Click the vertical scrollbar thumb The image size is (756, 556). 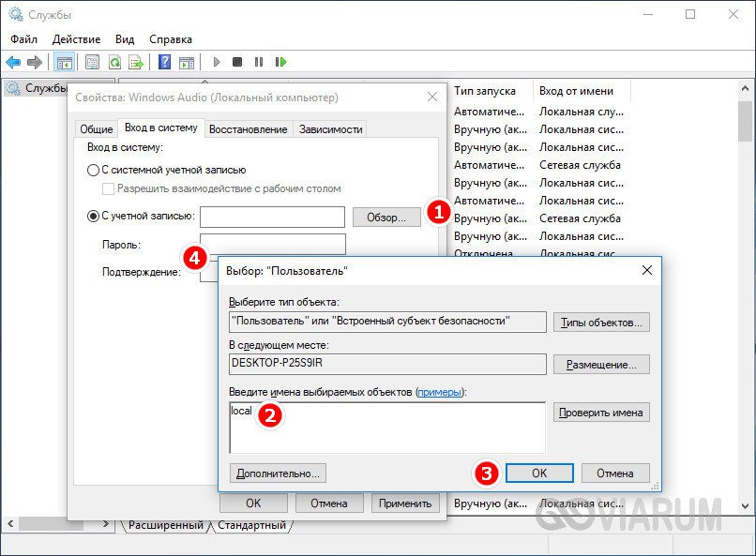click(x=745, y=121)
